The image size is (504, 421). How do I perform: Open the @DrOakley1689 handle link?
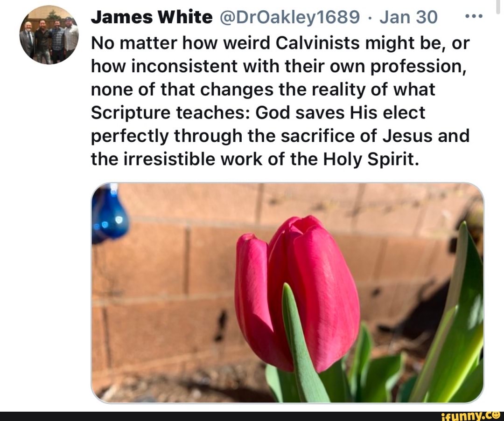pyautogui.click(x=290, y=17)
